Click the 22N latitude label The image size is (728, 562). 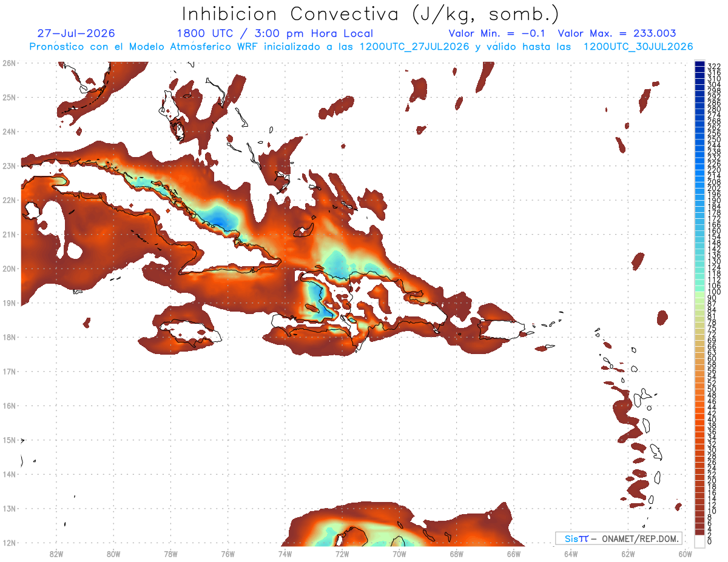coord(8,200)
